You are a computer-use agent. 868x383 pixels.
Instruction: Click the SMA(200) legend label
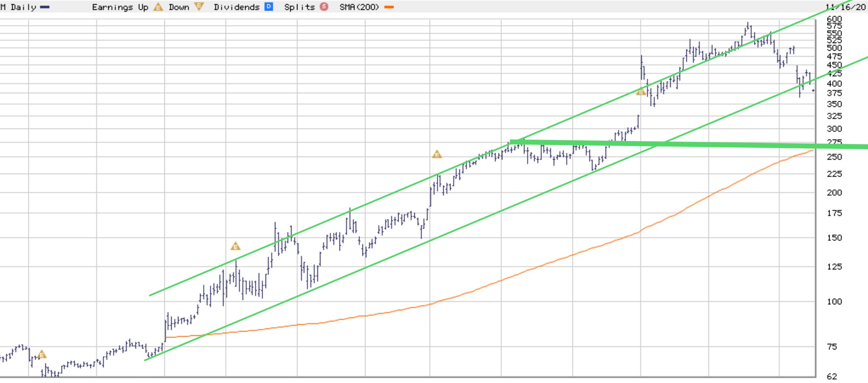359,7
